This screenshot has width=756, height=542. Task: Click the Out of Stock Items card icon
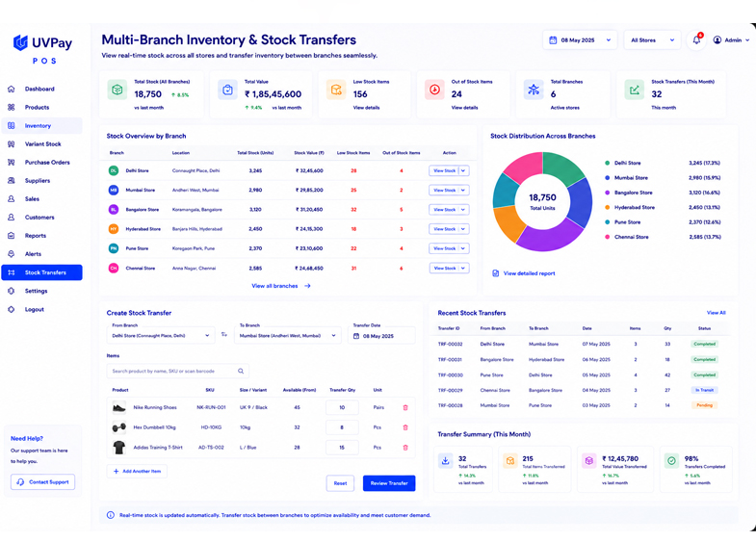(434, 90)
